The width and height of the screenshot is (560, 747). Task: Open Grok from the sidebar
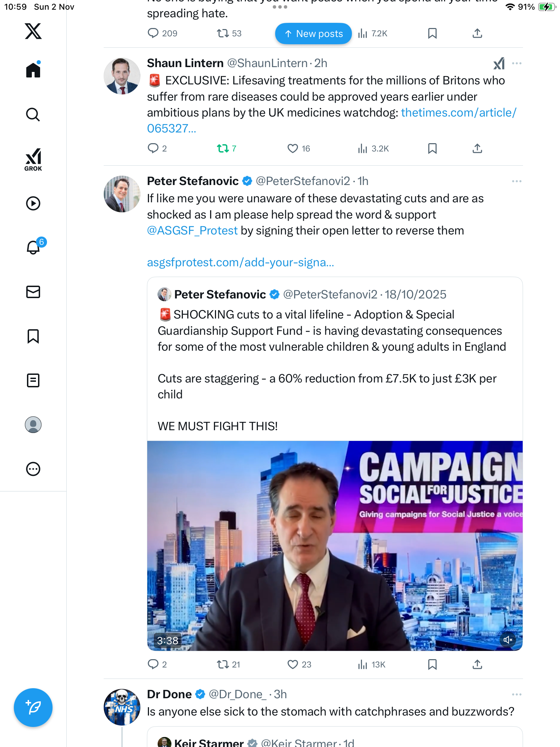[33, 159]
